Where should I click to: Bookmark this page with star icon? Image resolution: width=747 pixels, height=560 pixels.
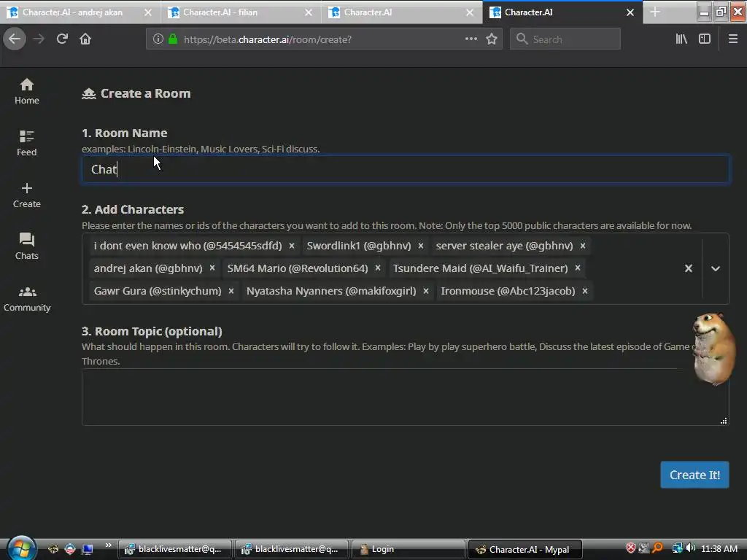[492, 39]
